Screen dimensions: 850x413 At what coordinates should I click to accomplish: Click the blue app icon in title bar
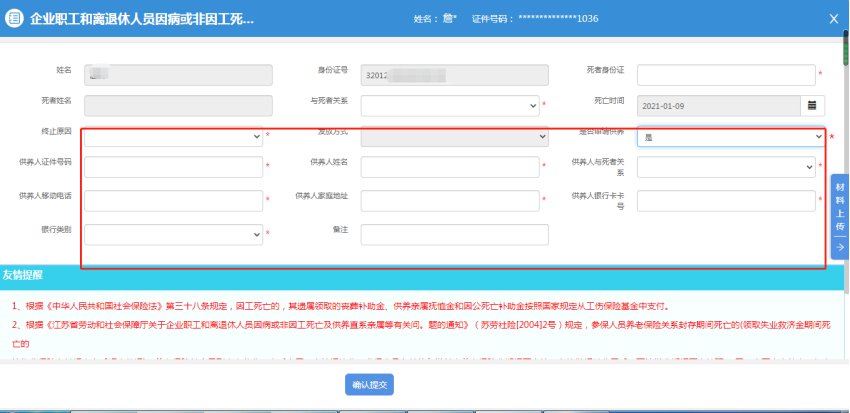click(16, 18)
